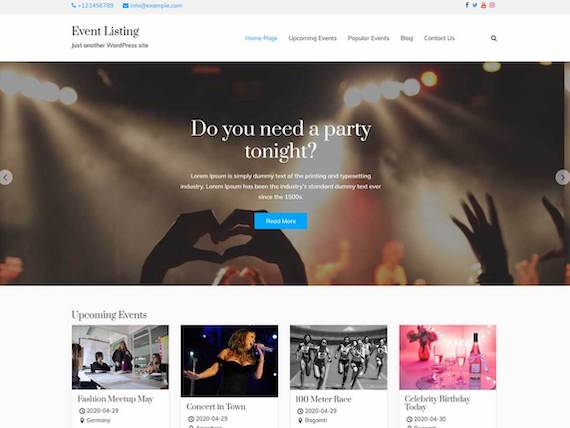
Task: Go to the Blog menu item
Action: tap(406, 38)
